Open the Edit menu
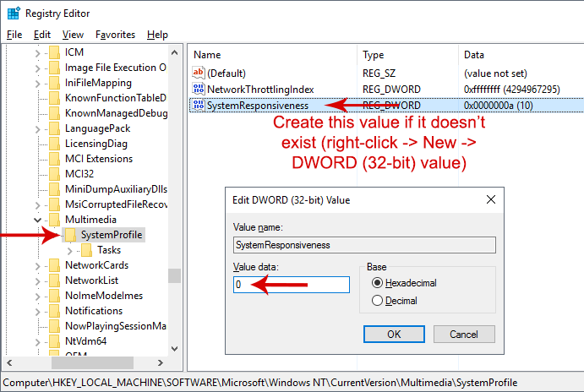 [41, 35]
